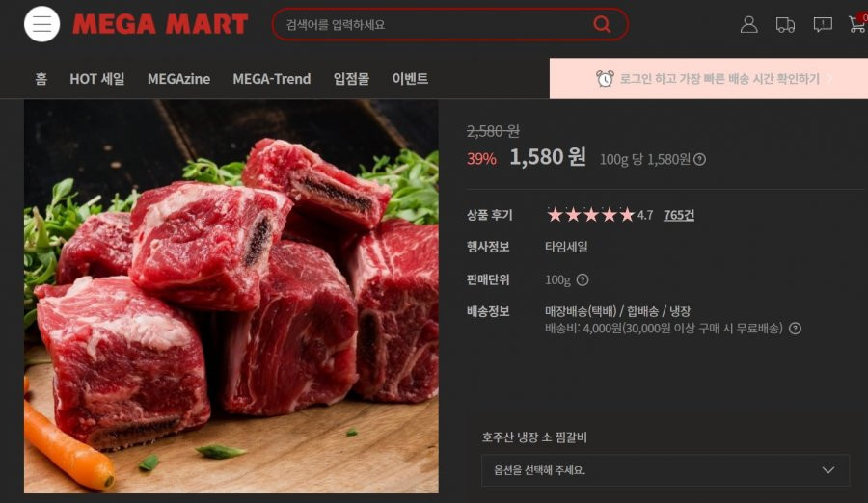The height and width of the screenshot is (503, 868).
Task: Go to the 홈 menu item
Action: [41, 79]
